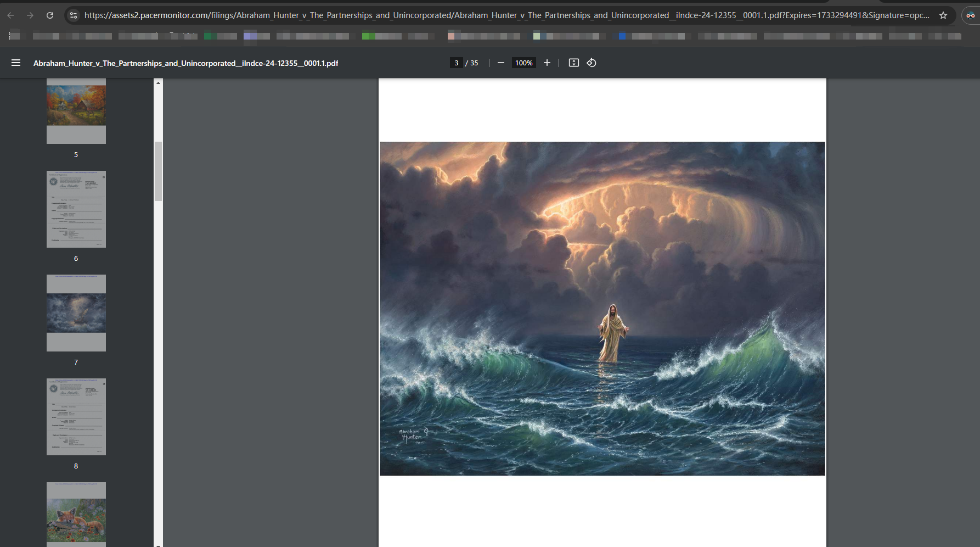Click the thumbnail sidebar scrollbar handle
The height and width of the screenshot is (547, 980).
(x=158, y=171)
